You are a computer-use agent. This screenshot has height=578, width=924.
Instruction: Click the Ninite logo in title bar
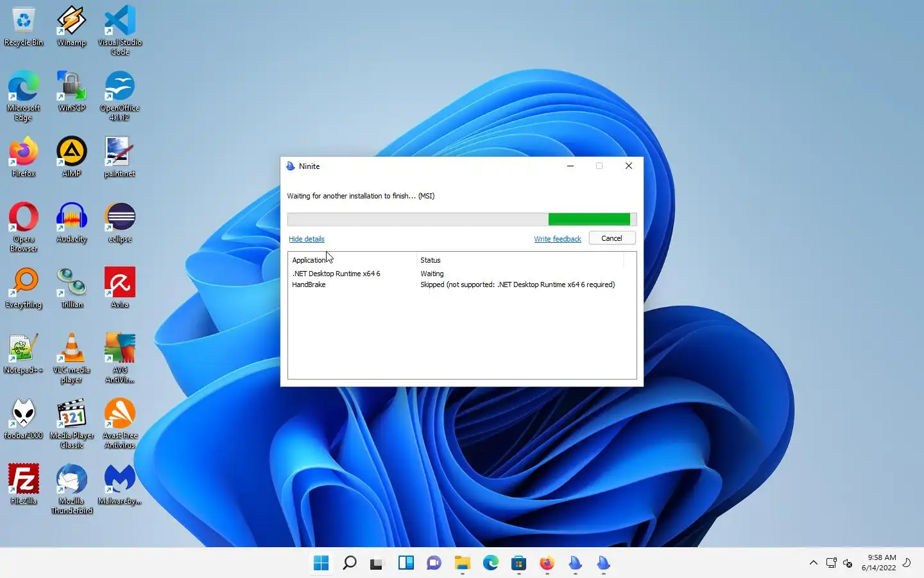291,166
